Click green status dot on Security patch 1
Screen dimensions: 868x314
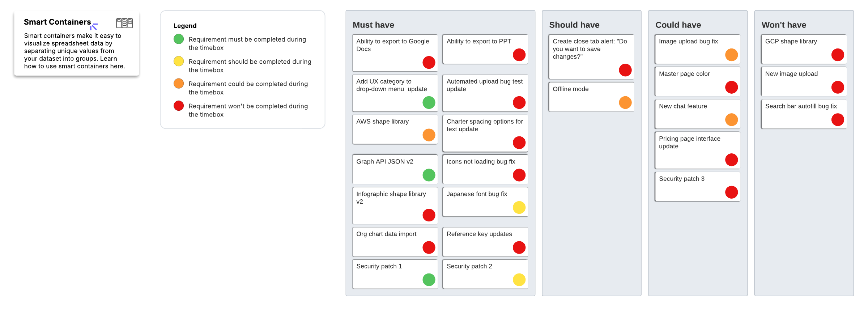[x=429, y=280]
